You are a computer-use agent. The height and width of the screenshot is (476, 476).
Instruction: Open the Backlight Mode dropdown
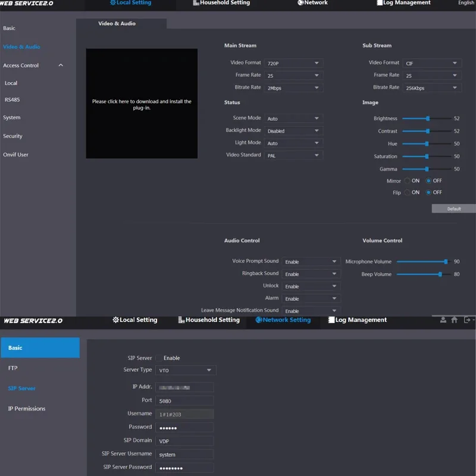(293, 131)
